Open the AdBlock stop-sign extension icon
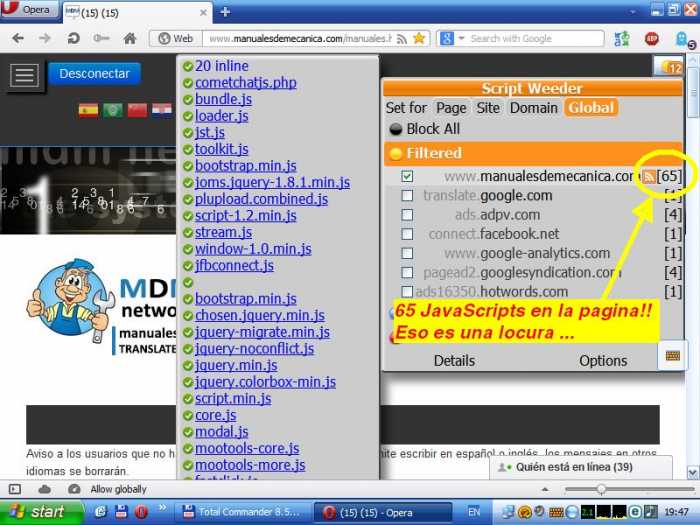The width and height of the screenshot is (700, 525). point(651,39)
